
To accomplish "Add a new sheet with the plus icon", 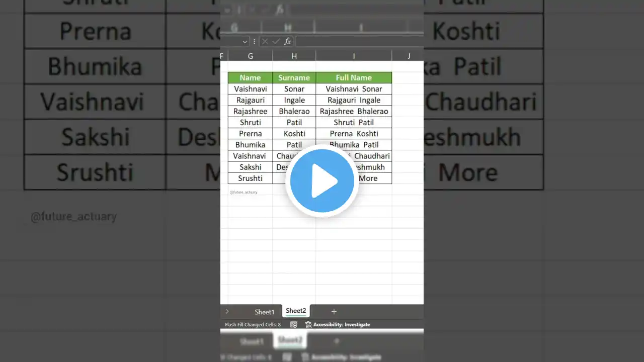I will click(334, 312).
